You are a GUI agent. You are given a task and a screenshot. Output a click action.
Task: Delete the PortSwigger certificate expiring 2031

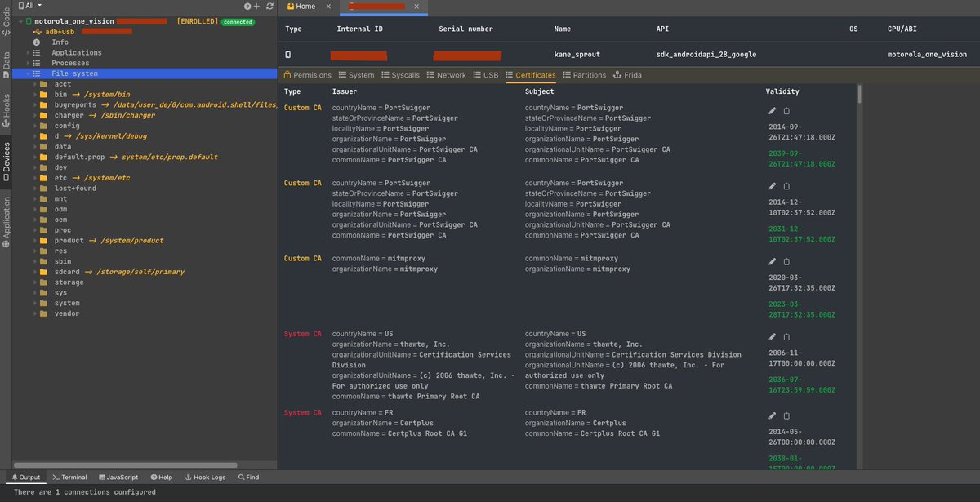(786, 186)
